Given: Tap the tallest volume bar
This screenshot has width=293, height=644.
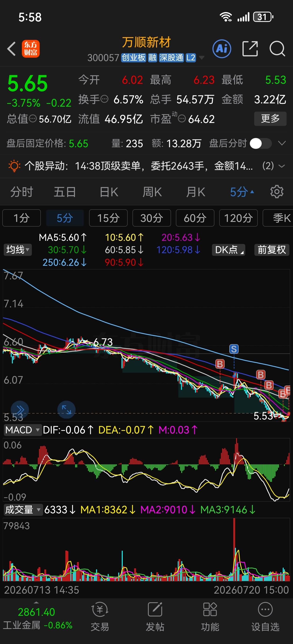Looking at the screenshot, I should (x=234, y=550).
